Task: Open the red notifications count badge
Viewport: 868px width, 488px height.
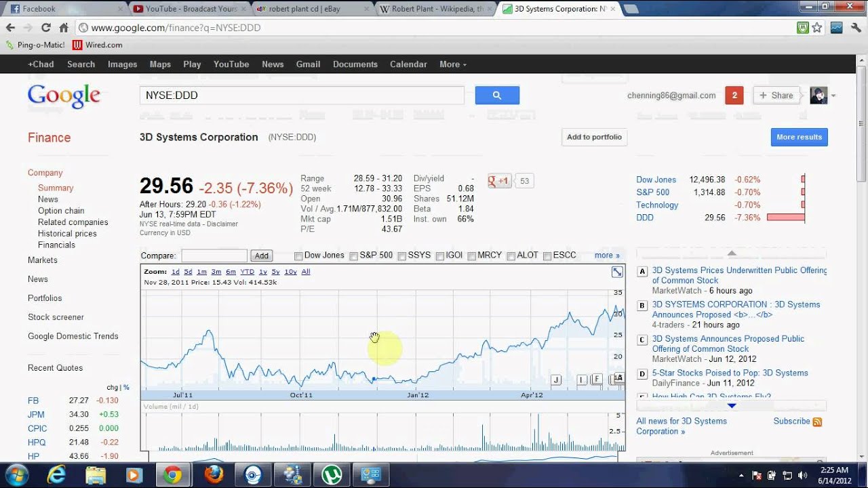Action: pyautogui.click(x=734, y=96)
